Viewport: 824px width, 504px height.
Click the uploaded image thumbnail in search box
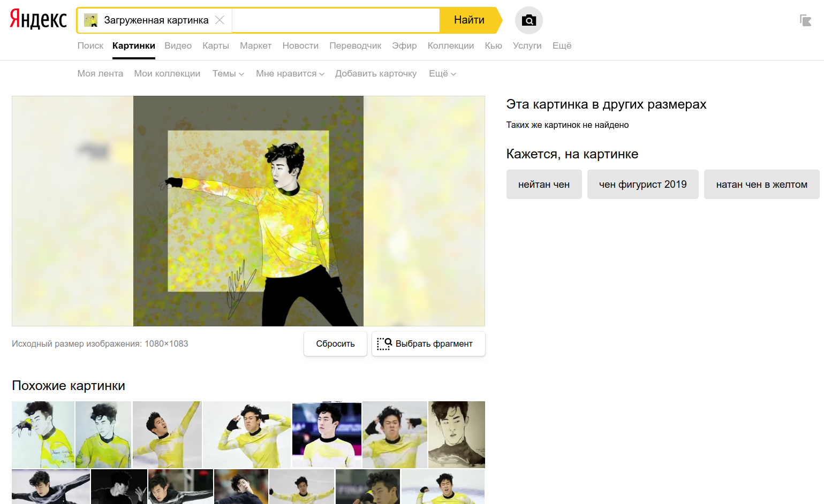tap(91, 20)
